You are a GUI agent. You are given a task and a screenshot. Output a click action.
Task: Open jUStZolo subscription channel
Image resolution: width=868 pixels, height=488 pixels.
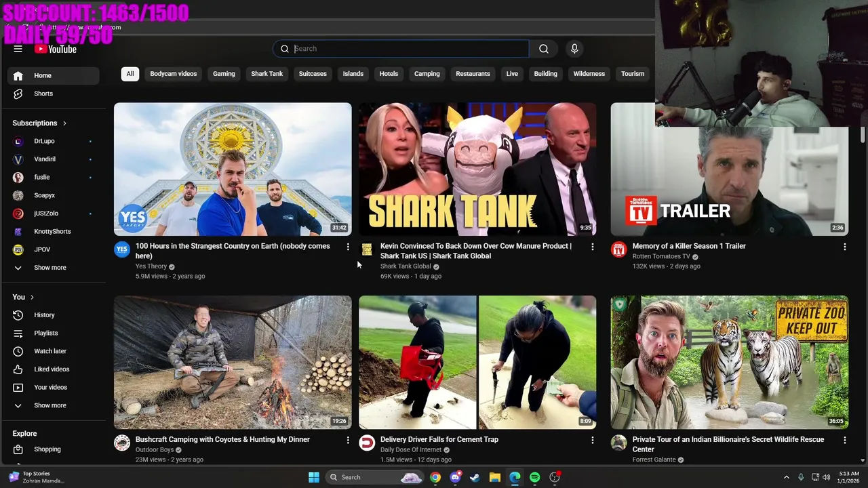[53, 213]
